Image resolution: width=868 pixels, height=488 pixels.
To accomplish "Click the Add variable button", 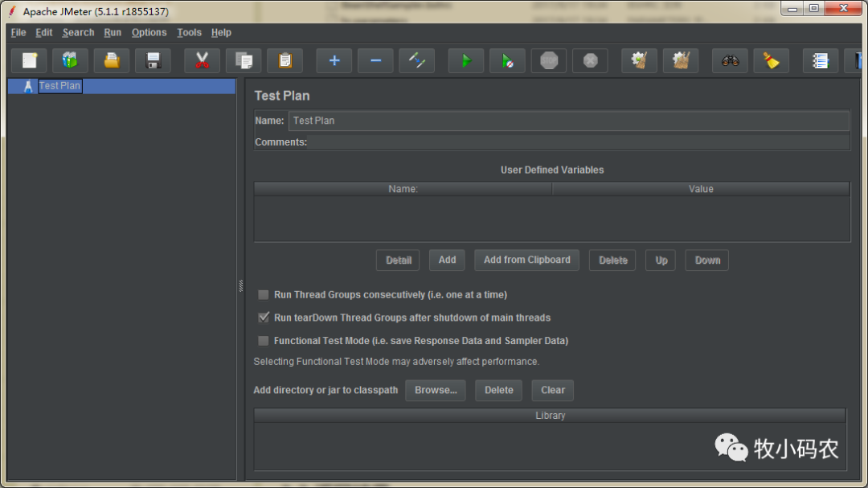I will tap(447, 260).
